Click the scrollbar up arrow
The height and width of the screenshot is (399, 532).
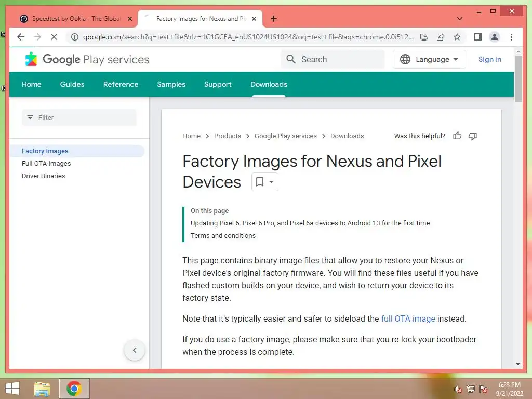pos(518,51)
